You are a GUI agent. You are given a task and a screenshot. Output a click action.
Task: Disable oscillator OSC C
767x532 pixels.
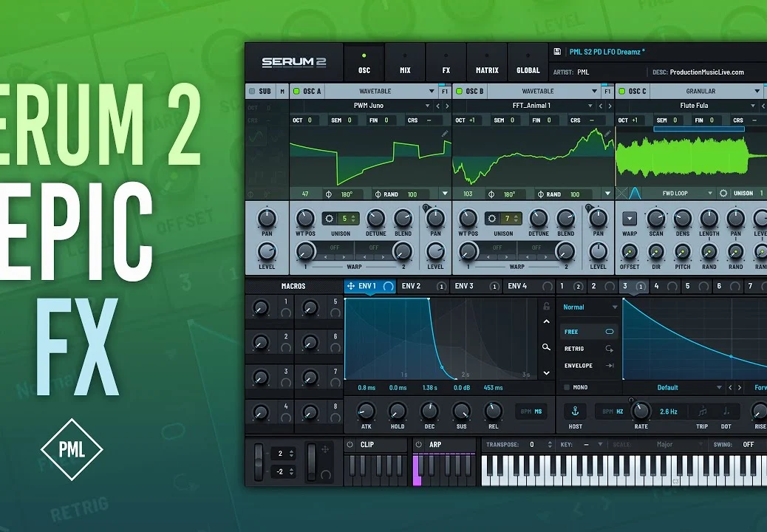click(x=621, y=91)
